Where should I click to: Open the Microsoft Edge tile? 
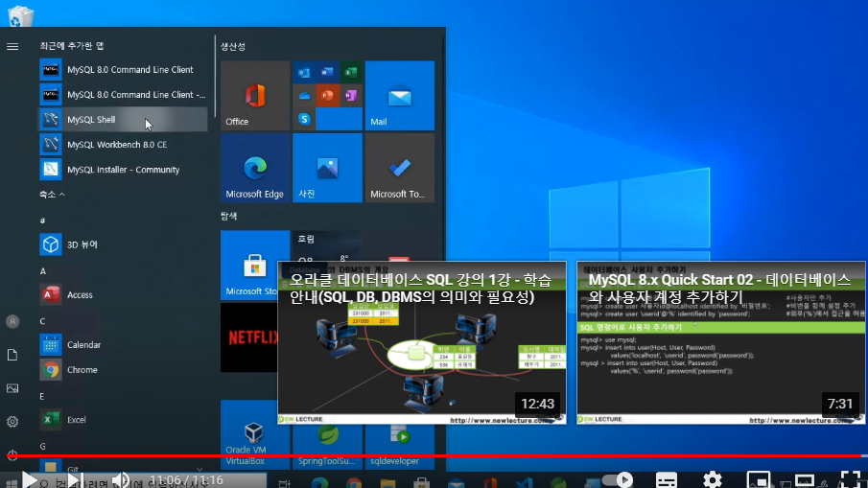255,168
